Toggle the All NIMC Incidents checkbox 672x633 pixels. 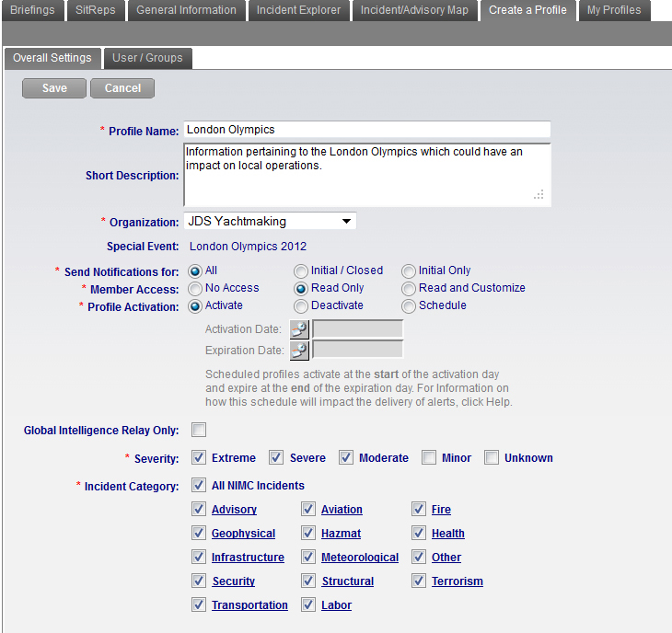tap(199, 485)
